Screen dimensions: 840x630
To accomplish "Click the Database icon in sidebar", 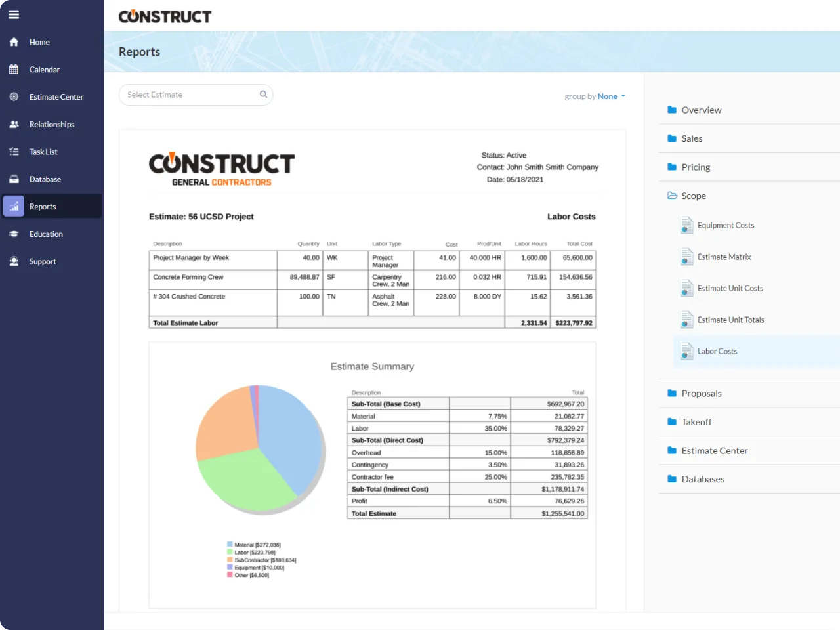I will point(14,179).
